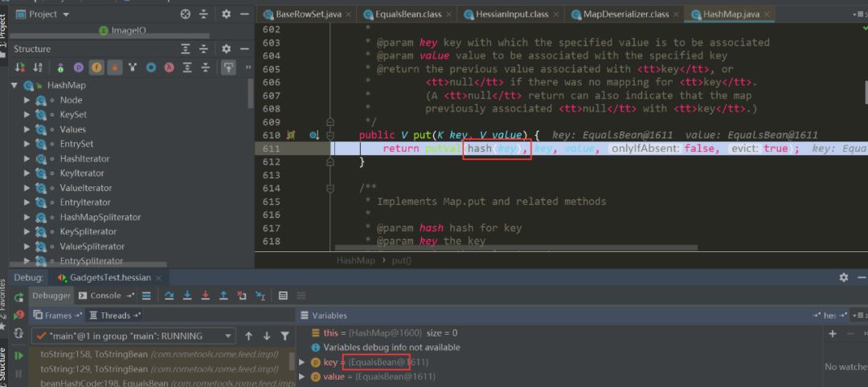Click Step Over in debugger toolbar

(x=170, y=295)
